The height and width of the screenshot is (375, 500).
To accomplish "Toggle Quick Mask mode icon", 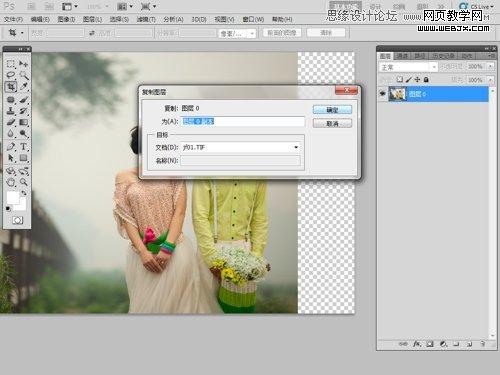I will 17,220.
